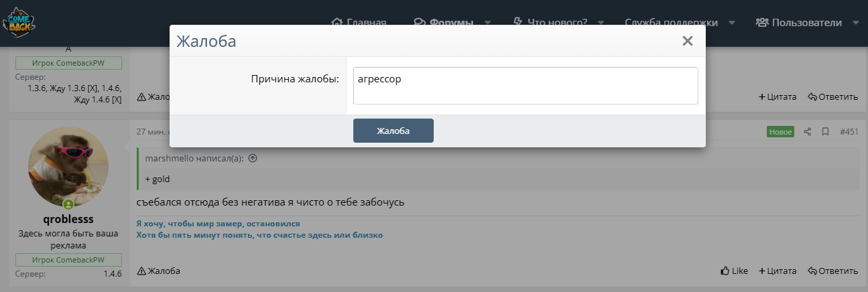Like the post by qroblesss
The image size is (868, 292).
(734, 271)
